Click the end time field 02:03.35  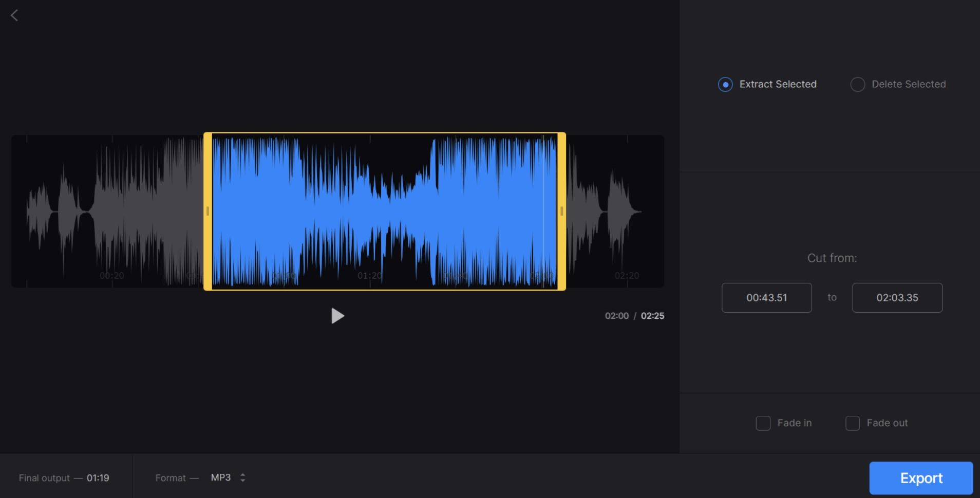click(x=897, y=298)
